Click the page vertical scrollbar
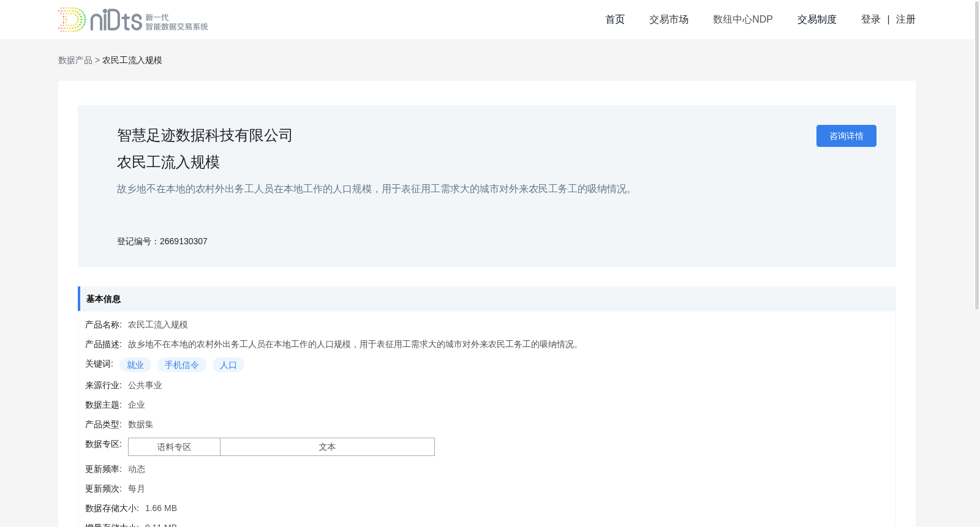Viewport: 980px width, 527px height. tap(977, 155)
